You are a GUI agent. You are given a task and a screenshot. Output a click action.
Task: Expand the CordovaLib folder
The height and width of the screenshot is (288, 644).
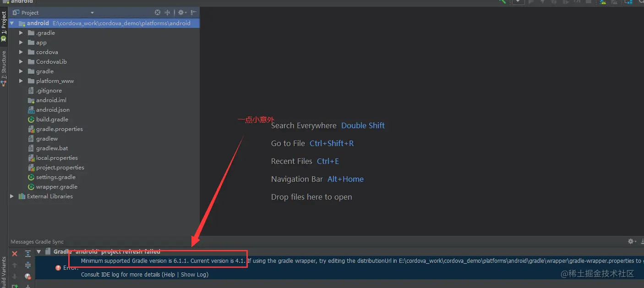pyautogui.click(x=21, y=62)
